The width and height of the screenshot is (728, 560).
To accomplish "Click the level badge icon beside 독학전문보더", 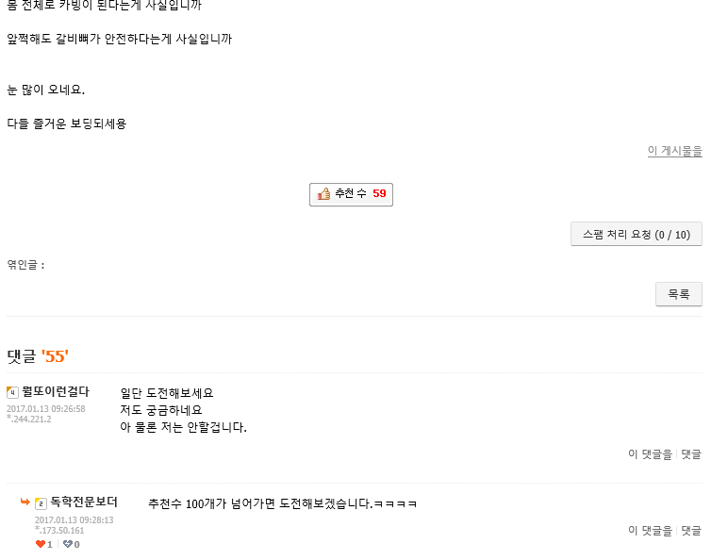I will 41,502.
